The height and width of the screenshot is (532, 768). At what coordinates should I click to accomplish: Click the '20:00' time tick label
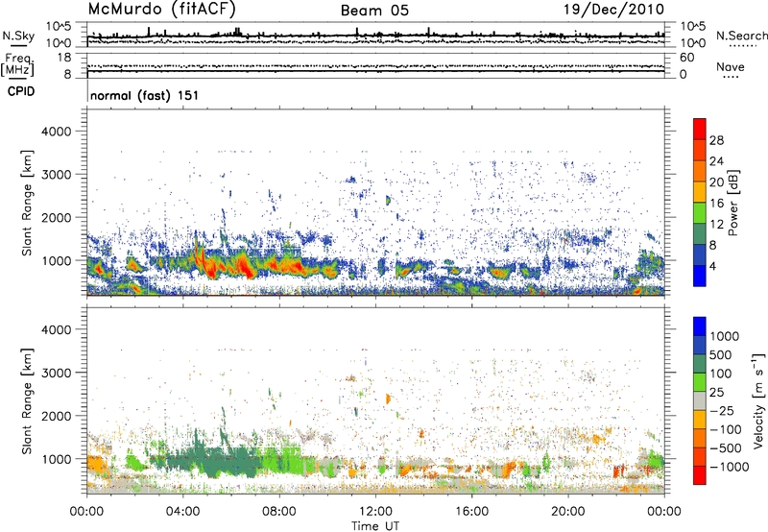pyautogui.click(x=568, y=512)
